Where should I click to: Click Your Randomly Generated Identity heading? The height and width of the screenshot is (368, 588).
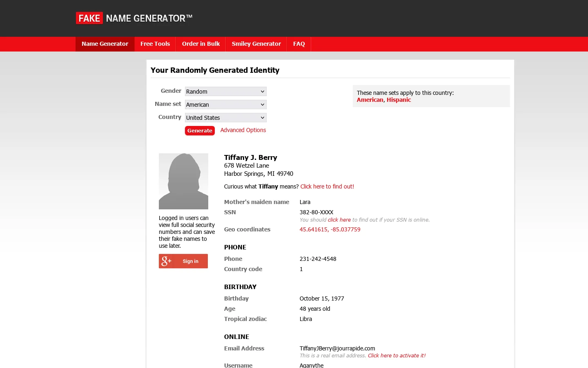click(x=215, y=70)
